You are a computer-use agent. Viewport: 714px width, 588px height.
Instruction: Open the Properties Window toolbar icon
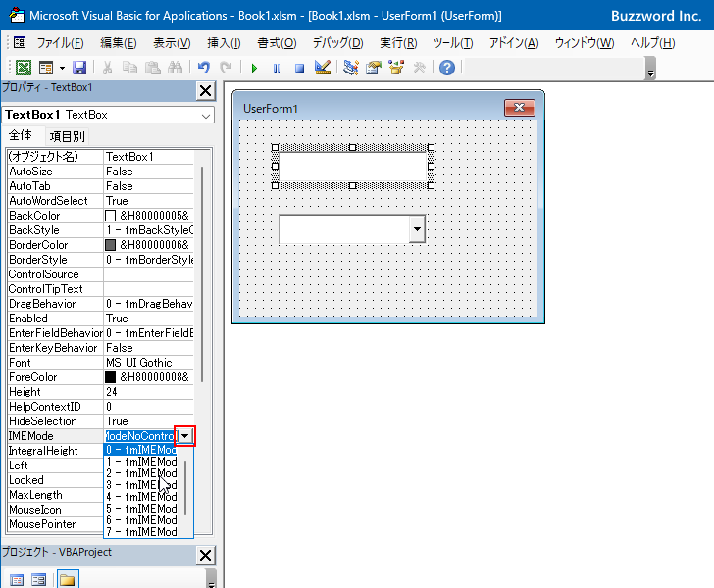(374, 68)
